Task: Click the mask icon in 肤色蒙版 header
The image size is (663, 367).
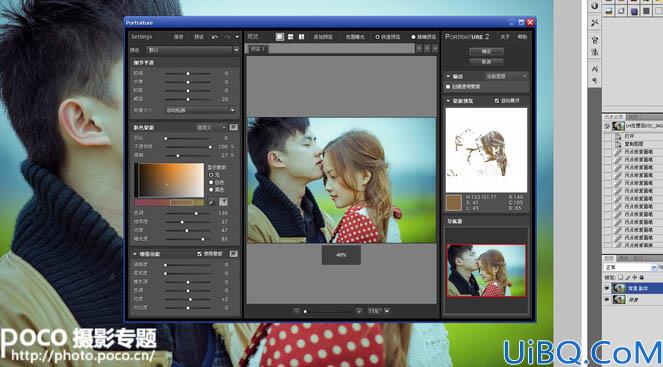Action: pyautogui.click(x=233, y=127)
